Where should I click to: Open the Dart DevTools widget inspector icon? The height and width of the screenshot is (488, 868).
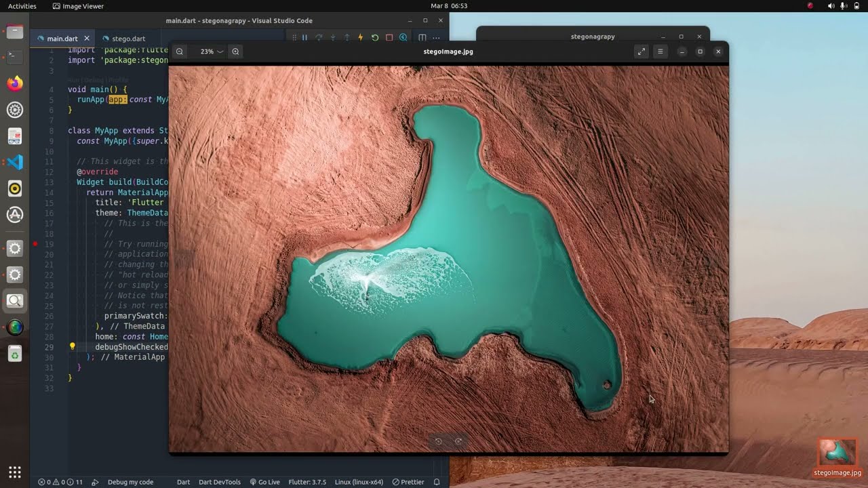pyautogui.click(x=403, y=38)
